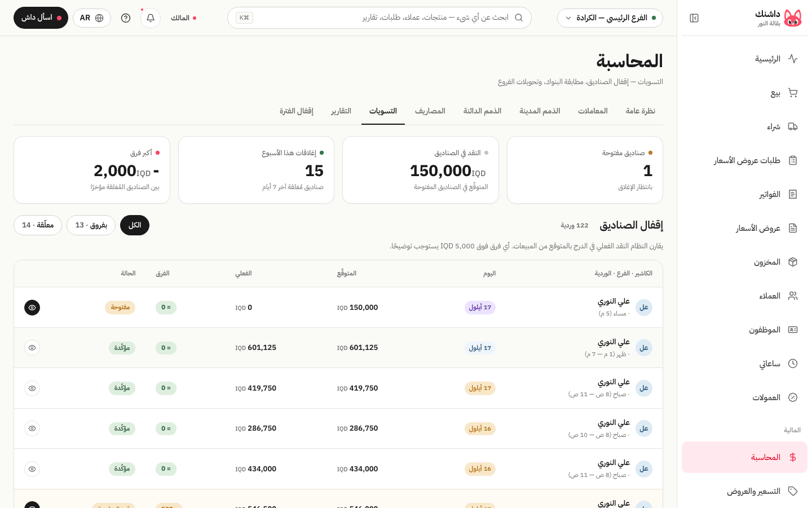
Task: Open شراء purchasing section
Action: 744,126
